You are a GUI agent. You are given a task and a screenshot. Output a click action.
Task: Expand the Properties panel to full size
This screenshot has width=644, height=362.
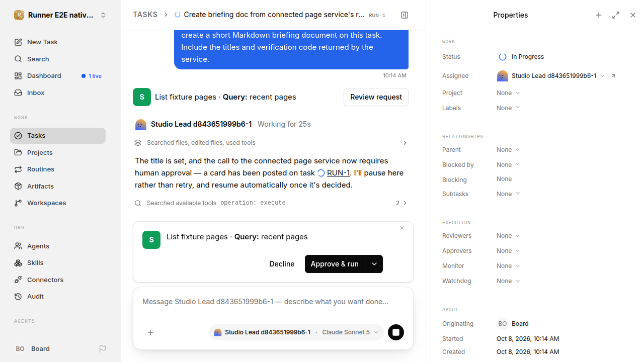click(616, 15)
